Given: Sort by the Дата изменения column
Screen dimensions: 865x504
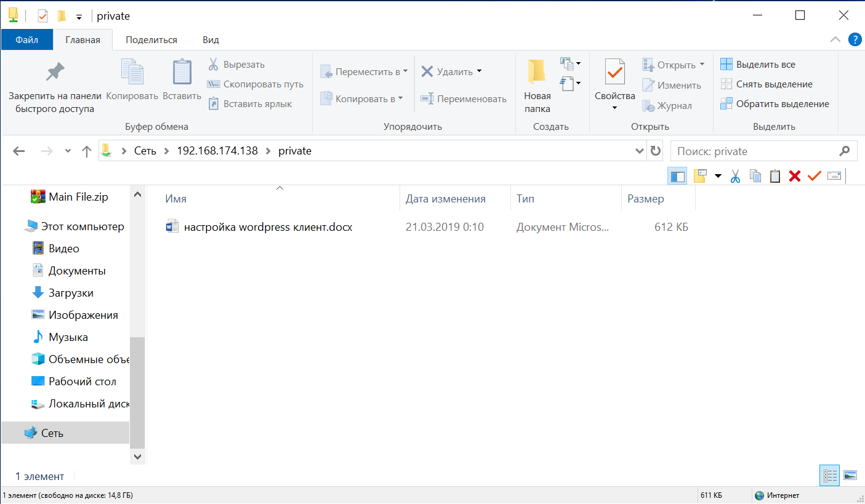Looking at the screenshot, I should point(446,199).
